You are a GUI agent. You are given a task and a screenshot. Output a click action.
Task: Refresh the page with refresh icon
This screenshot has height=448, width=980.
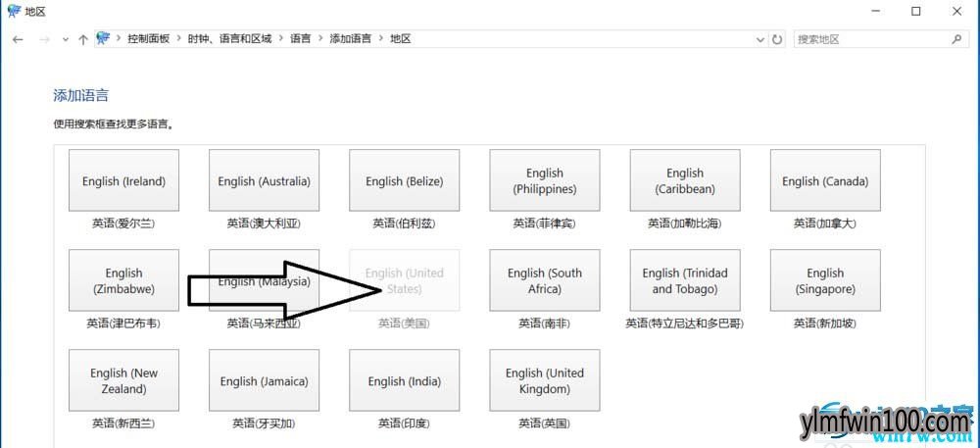(x=777, y=39)
